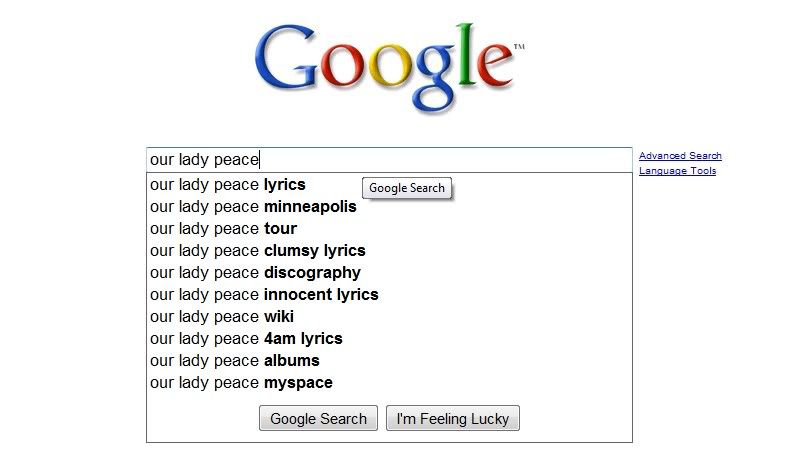
Task: Choose the 'our lady peace 4am lyrics' suggestion
Action: 389,338
